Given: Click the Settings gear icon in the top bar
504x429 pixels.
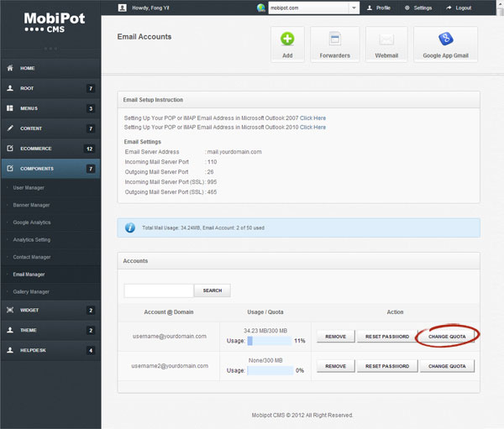Looking at the screenshot, I should (x=407, y=8).
